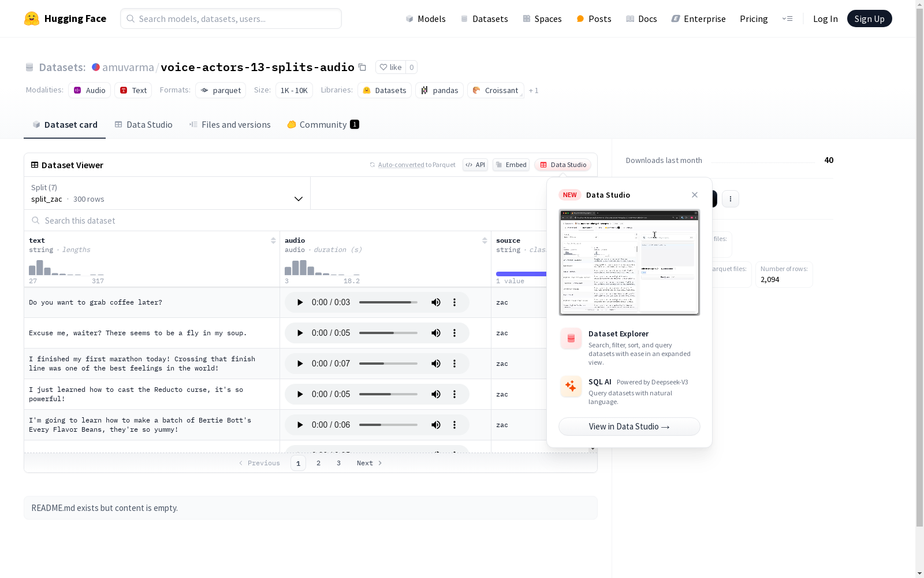Image resolution: width=924 pixels, height=578 pixels.
Task: Open Docs in the top navigation
Action: (x=642, y=18)
